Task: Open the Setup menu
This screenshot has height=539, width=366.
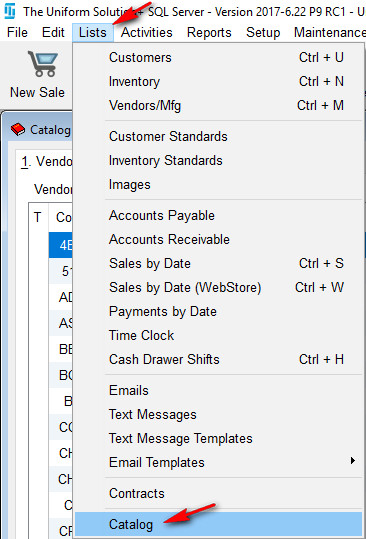Action: (263, 33)
